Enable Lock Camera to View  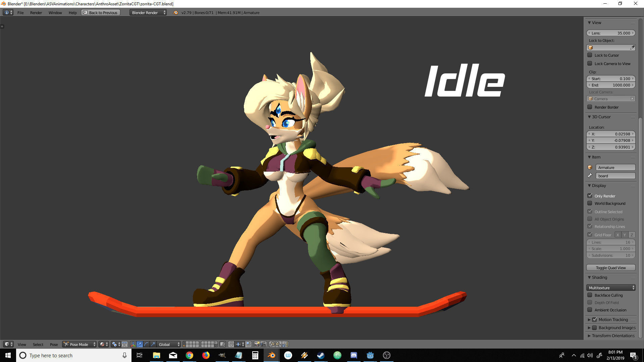[590, 63]
